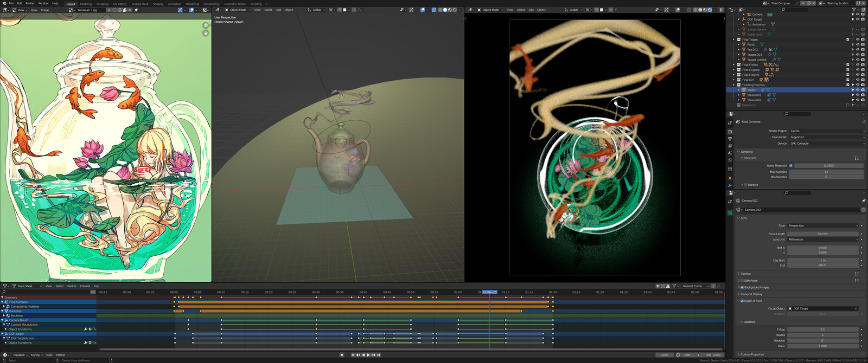868x363 pixels.
Task: Open the Render menu in top bar
Action: (x=30, y=3)
